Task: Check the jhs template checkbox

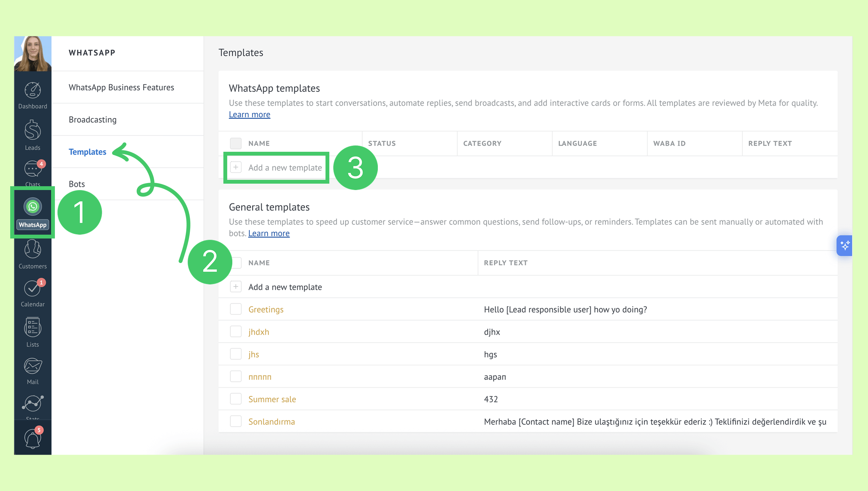Action: pyautogui.click(x=236, y=354)
